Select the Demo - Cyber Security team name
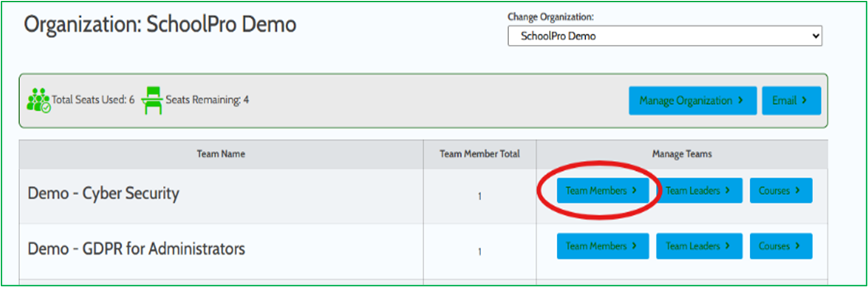The height and width of the screenshot is (287, 868). coord(103,194)
